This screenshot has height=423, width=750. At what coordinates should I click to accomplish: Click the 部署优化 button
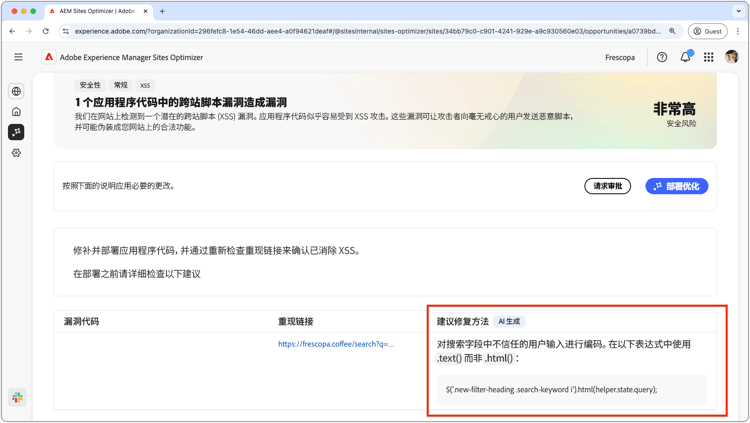point(676,186)
